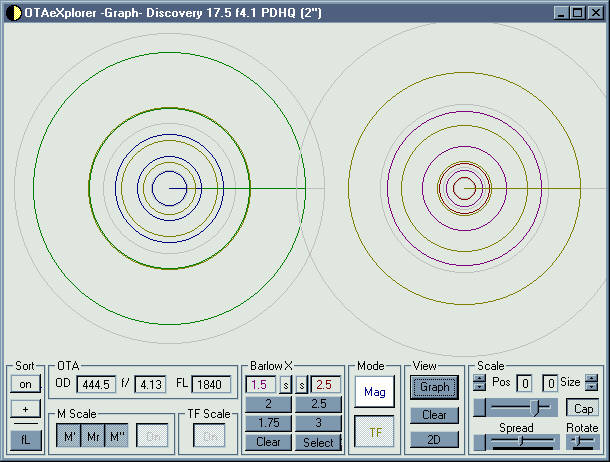610x462 pixels.
Task: Click the Barlow X Select button
Action: pyautogui.click(x=318, y=442)
